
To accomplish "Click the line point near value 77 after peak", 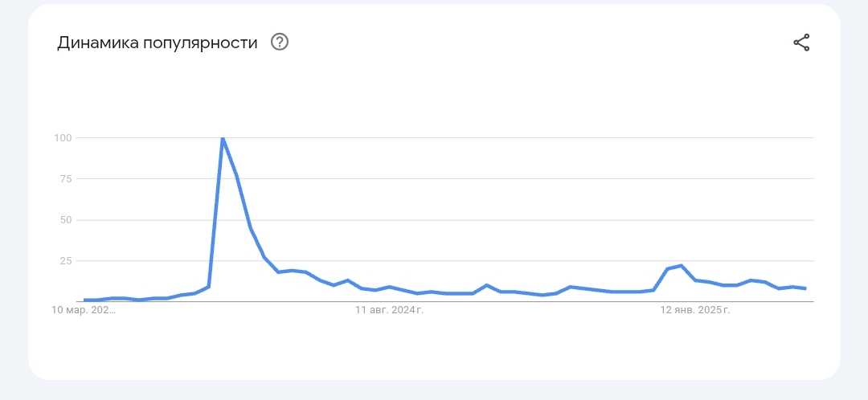I will click(x=236, y=175).
